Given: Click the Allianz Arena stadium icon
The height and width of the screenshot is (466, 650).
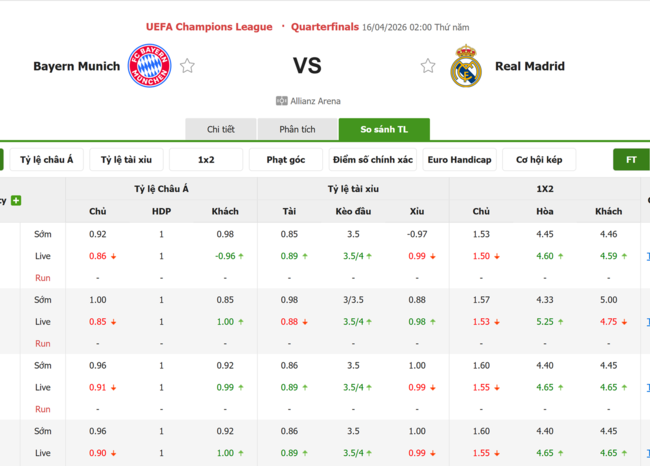Looking at the screenshot, I should (281, 101).
